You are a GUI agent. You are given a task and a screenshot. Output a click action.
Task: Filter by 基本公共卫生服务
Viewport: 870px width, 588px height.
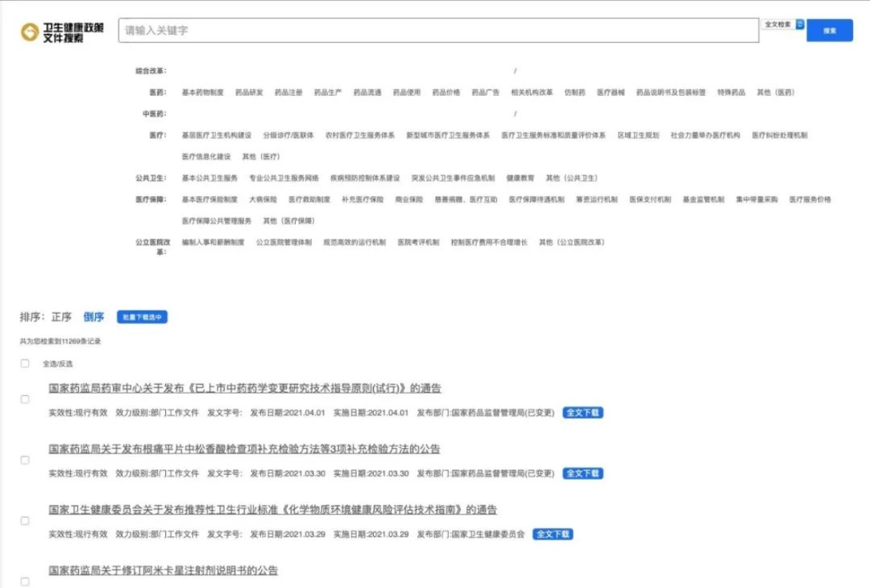pyautogui.click(x=209, y=178)
